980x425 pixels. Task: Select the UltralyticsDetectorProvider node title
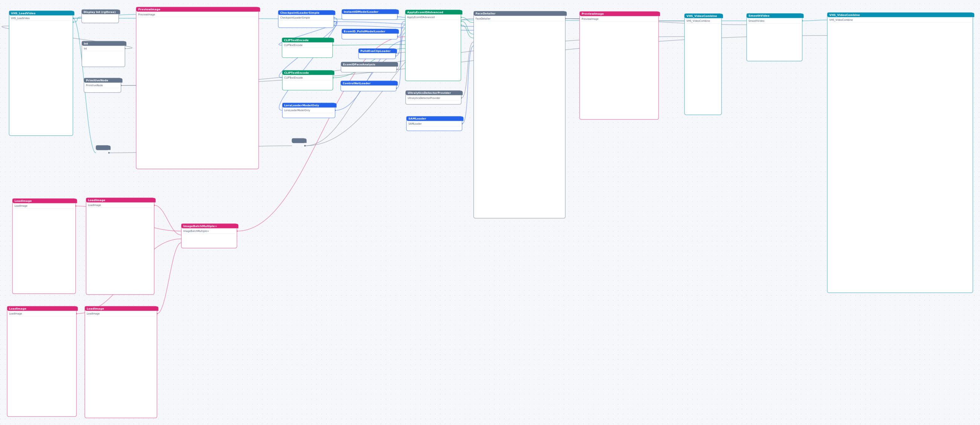434,93
